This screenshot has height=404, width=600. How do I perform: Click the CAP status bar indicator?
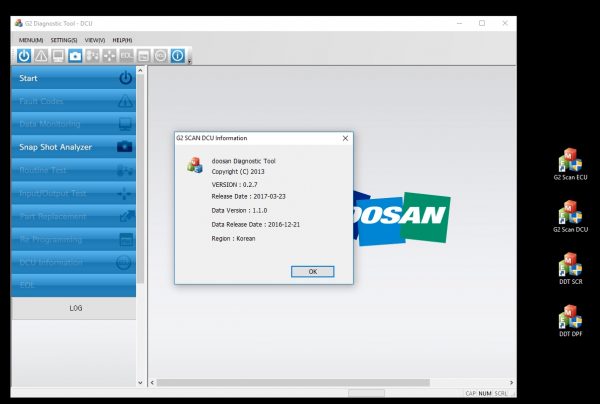(x=471, y=393)
